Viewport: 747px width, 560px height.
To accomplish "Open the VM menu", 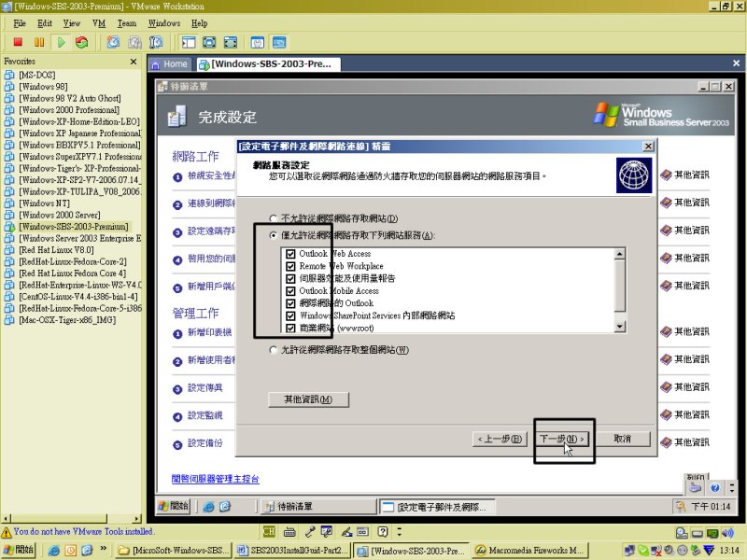I will tap(99, 22).
